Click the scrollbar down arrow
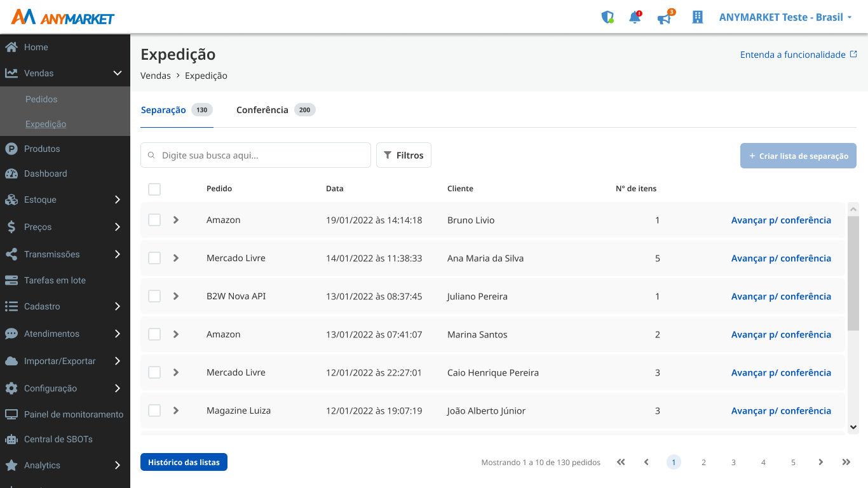Screen dimensions: 868x488 pyautogui.click(x=853, y=428)
